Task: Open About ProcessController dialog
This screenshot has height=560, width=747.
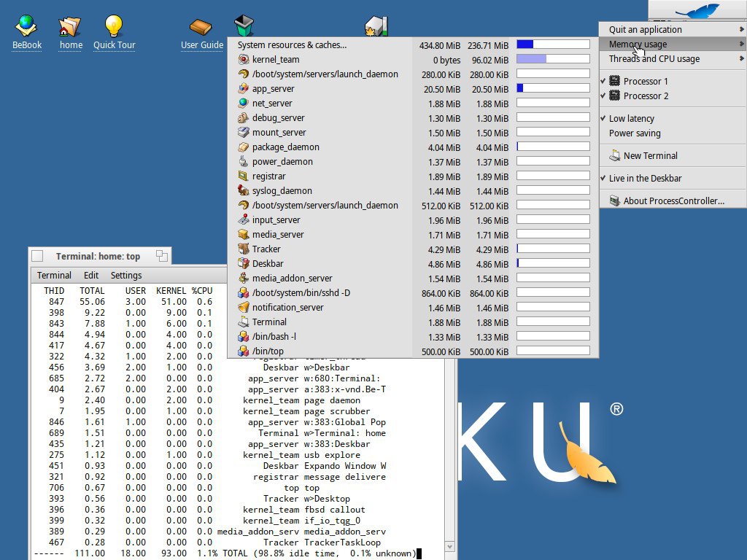Action: tap(673, 201)
